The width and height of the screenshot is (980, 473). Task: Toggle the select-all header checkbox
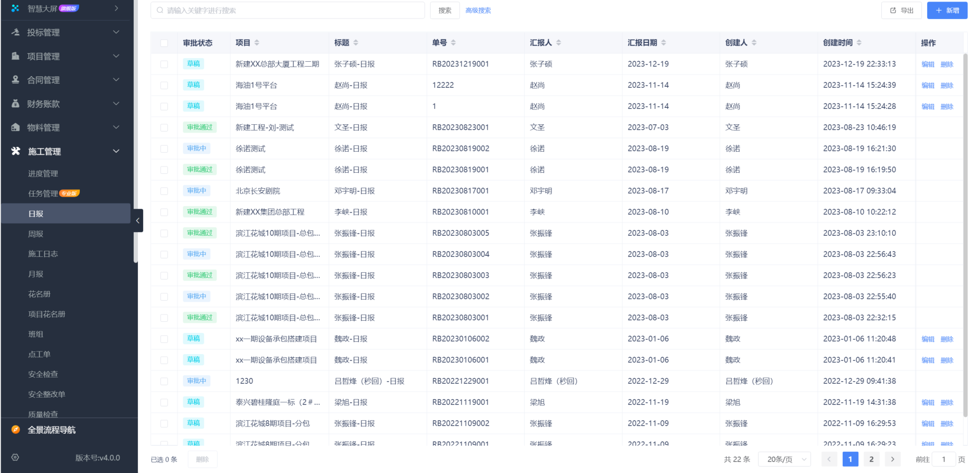(x=164, y=43)
